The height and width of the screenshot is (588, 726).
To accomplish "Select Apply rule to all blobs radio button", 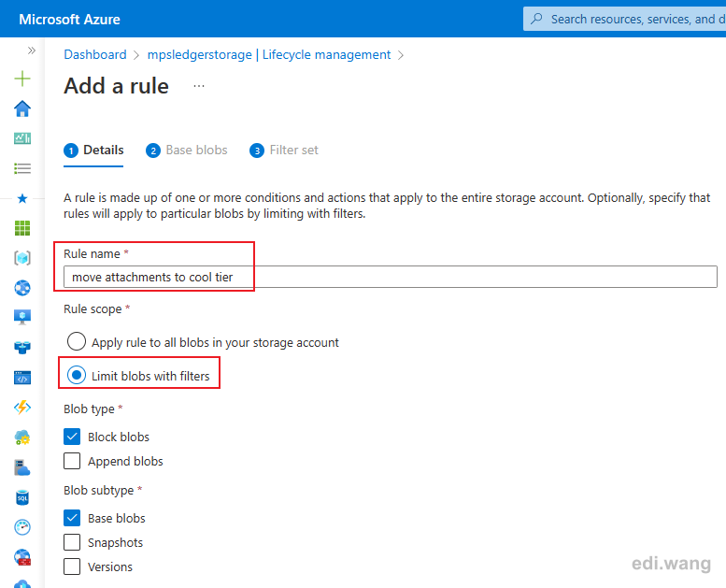I will (77, 341).
